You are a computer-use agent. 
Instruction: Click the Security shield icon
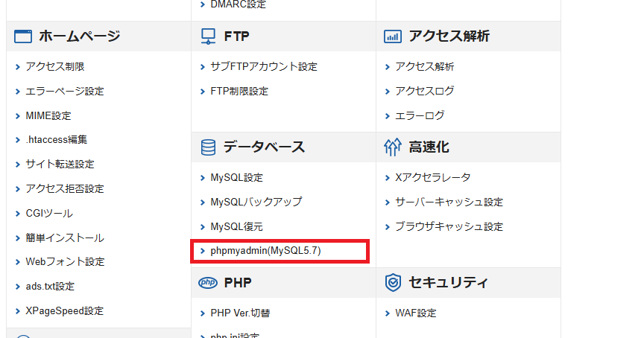pos(393,283)
